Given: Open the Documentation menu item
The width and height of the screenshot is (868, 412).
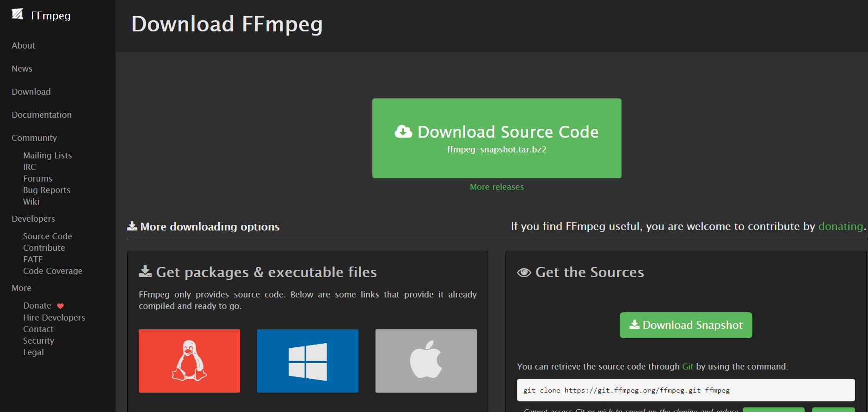Looking at the screenshot, I should [x=42, y=115].
